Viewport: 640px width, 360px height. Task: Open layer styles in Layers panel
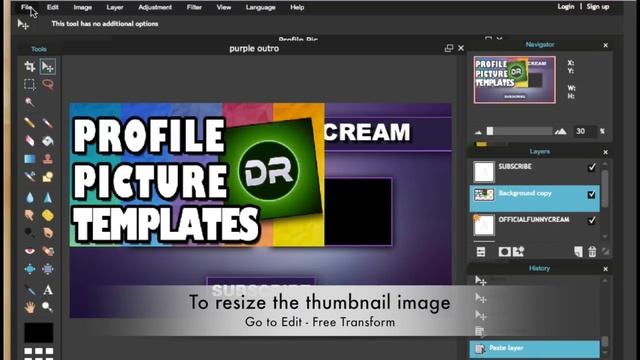(x=518, y=252)
